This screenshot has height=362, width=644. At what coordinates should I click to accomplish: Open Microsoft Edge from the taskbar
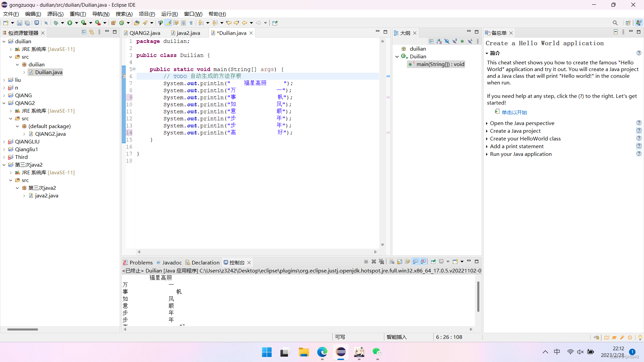point(322,352)
